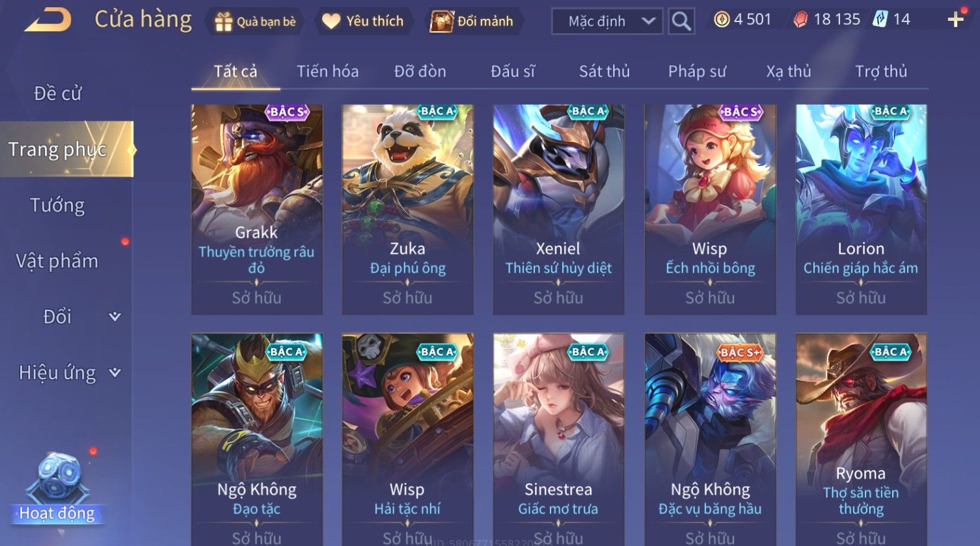Select the Tiến hóa tab

tap(327, 71)
